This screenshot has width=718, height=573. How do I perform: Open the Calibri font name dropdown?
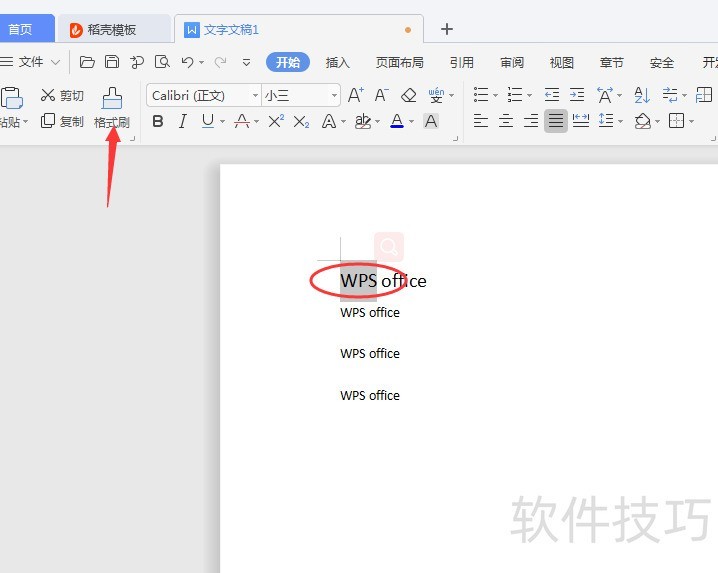coord(255,96)
